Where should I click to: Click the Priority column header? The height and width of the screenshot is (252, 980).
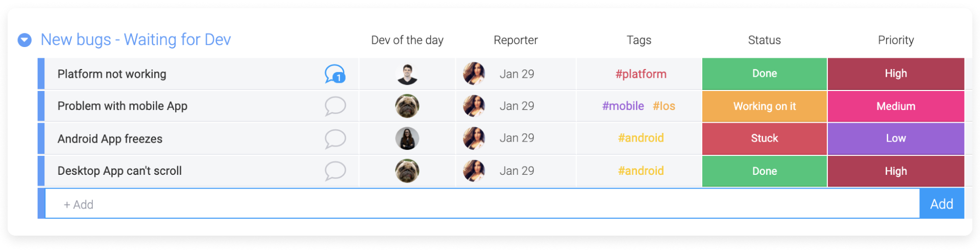(x=896, y=40)
